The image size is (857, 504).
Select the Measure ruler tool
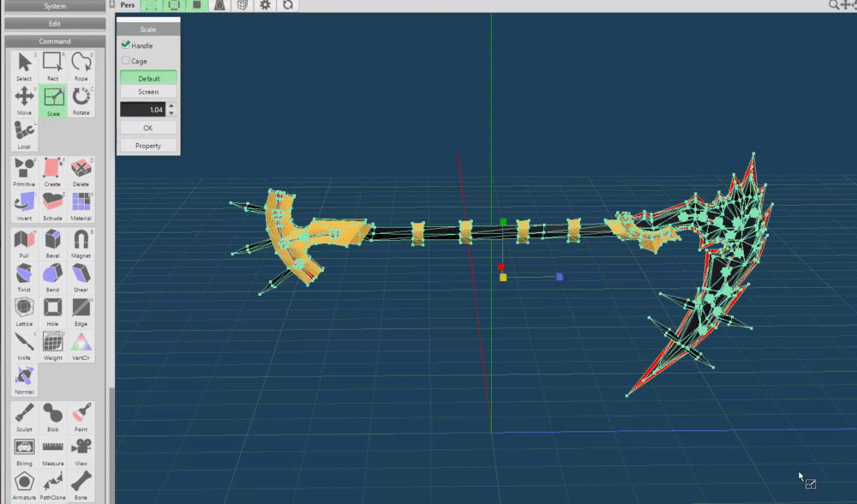pos(52,451)
